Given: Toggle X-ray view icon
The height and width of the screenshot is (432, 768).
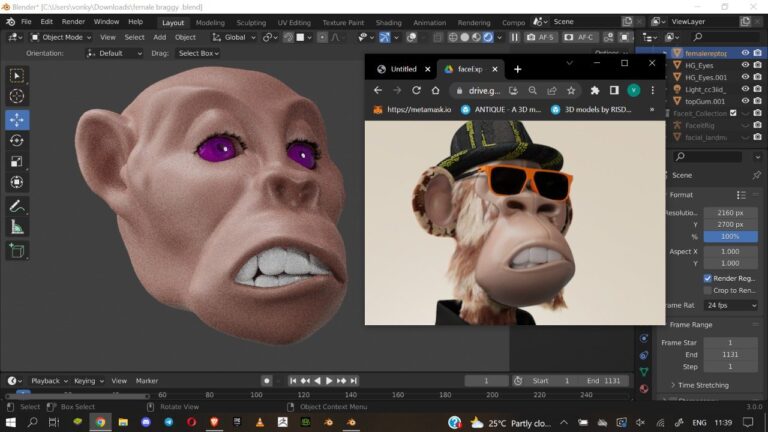Looking at the screenshot, I should 437,37.
